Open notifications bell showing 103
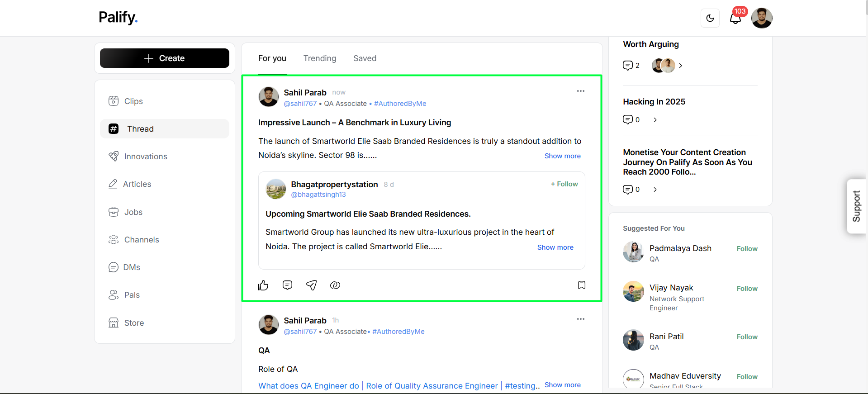 [736, 18]
